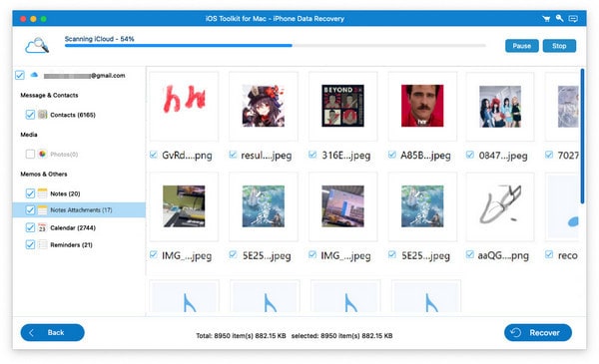The image size is (599, 364).
Task: Click the Total: 8950 item(s) status text
Action: point(241,336)
